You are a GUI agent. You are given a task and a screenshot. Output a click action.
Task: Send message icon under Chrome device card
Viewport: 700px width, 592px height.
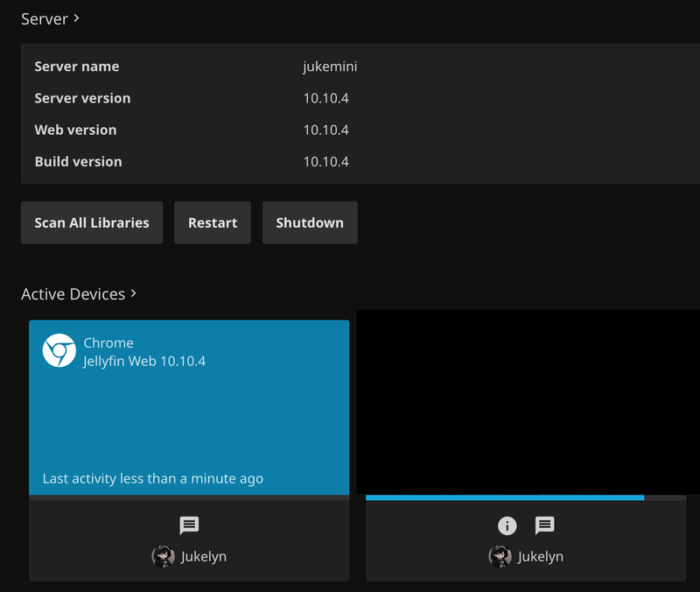[189, 525]
